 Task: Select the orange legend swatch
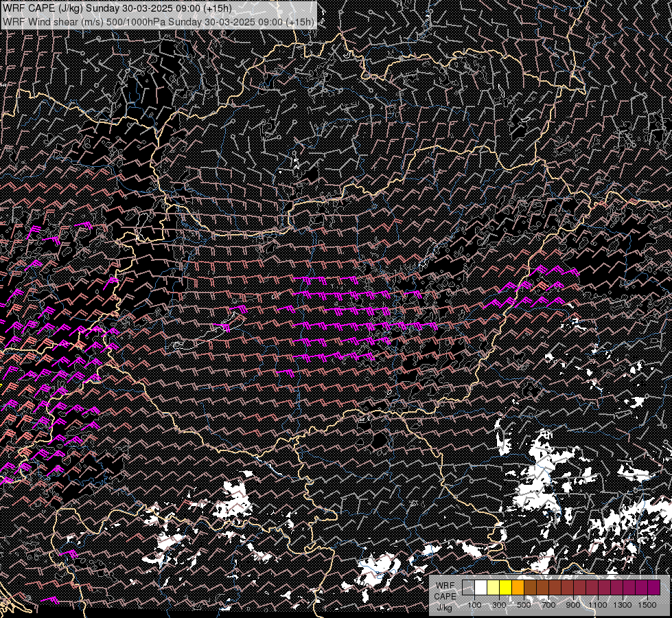(x=518, y=588)
